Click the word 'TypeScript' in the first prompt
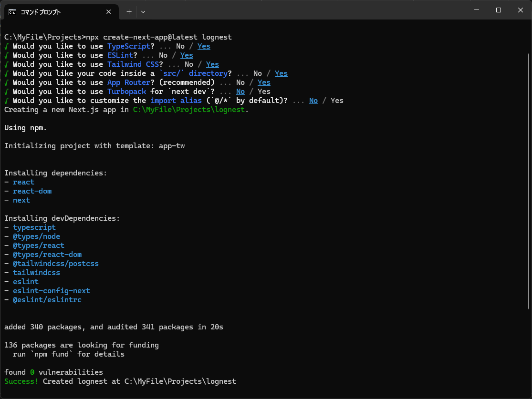 point(129,46)
